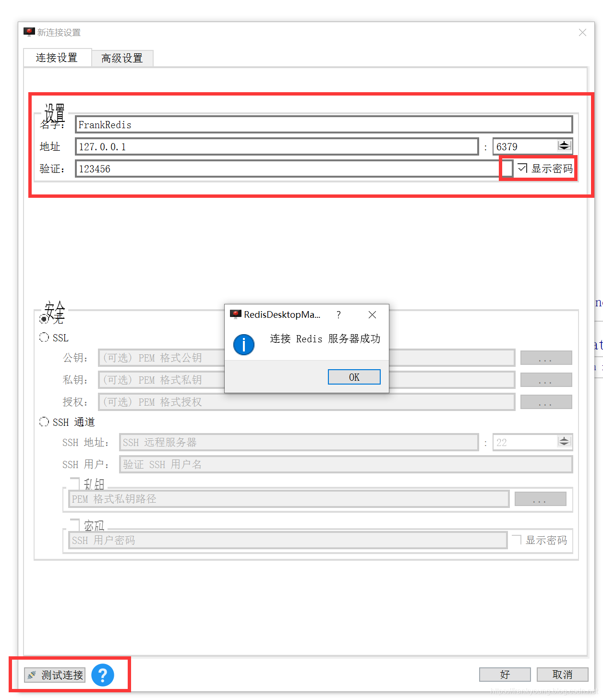Click the 私钥 PEM private key field
603x700 pixels.
coord(306,380)
